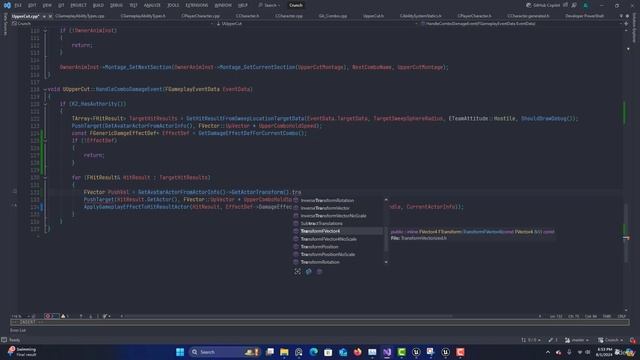Image resolution: width=640 pixels, height=360 pixels.
Task: Collapse the HandleComboDamageEvent function block
Action: [x=45, y=89]
